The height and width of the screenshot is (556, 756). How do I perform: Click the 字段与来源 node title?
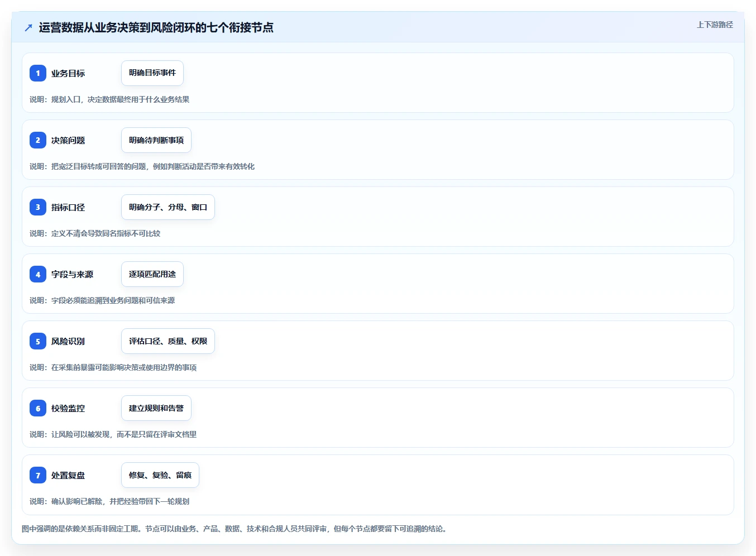(x=73, y=274)
